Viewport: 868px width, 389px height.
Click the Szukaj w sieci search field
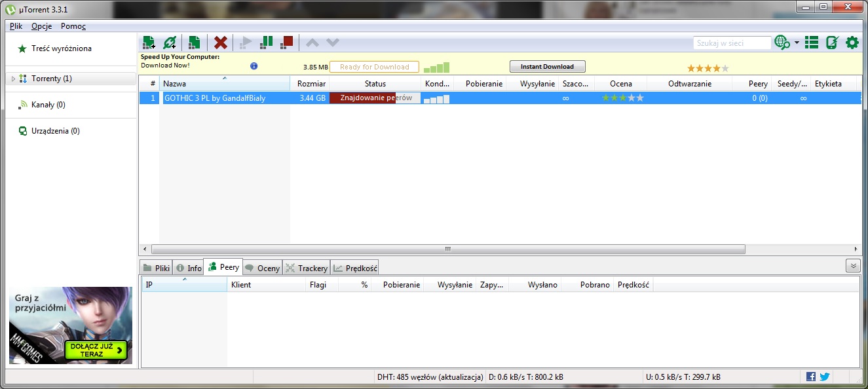click(x=732, y=43)
